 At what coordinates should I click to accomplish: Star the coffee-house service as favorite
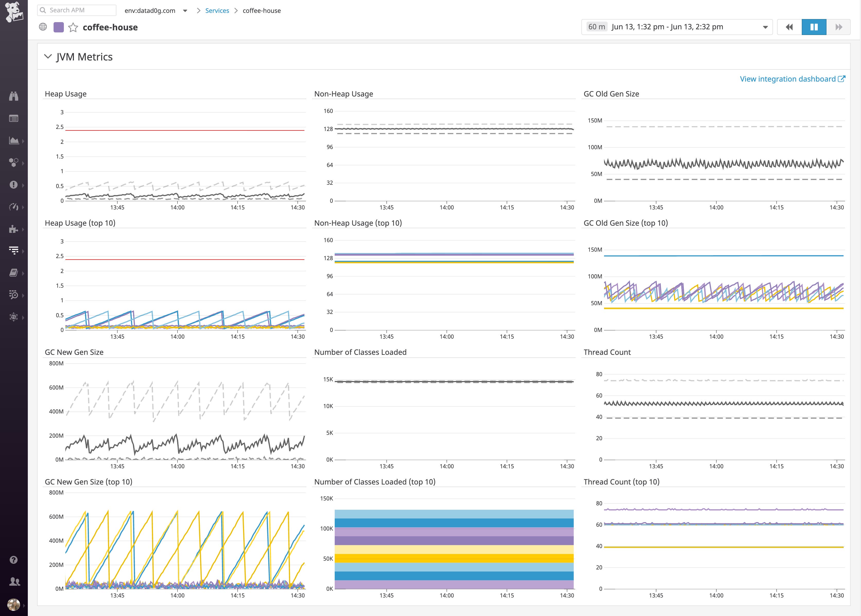(72, 27)
